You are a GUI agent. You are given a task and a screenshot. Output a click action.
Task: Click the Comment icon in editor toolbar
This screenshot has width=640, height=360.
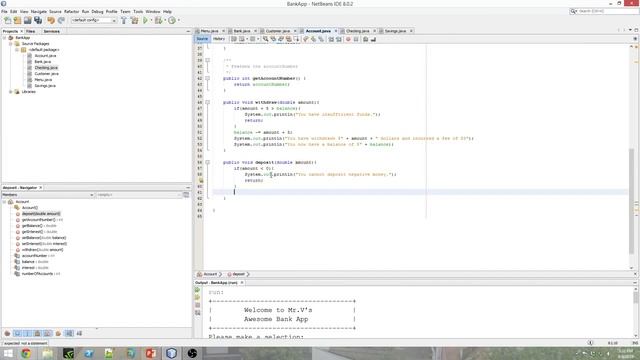click(366, 39)
